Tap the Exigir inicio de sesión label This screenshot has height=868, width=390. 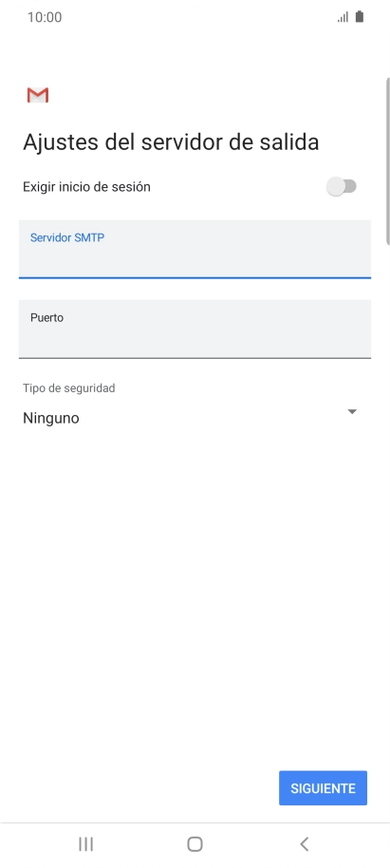click(x=86, y=187)
